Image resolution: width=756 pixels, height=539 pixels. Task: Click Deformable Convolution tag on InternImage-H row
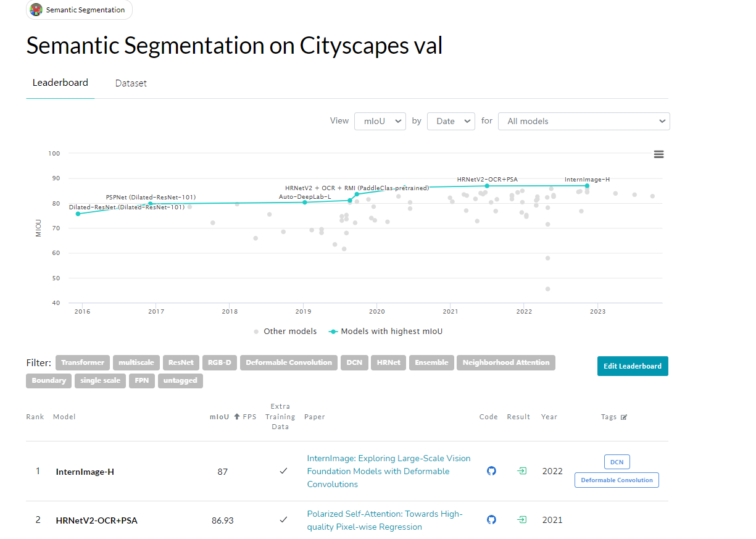click(x=617, y=480)
